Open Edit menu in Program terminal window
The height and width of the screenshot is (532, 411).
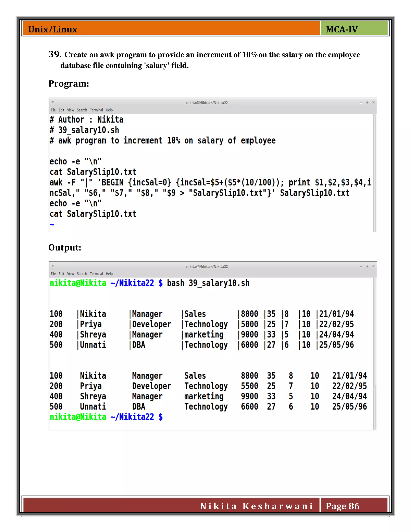[x=61, y=110]
